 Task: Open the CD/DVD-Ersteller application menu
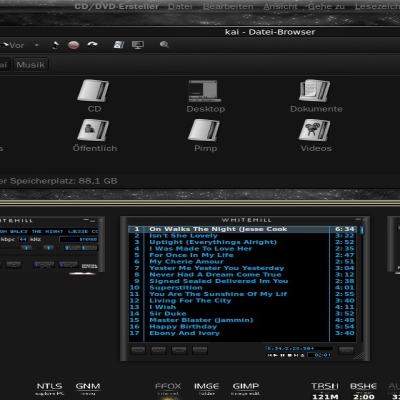116,7
